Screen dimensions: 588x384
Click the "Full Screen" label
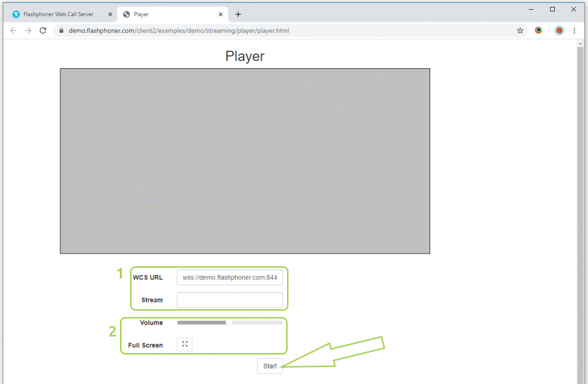145,346
